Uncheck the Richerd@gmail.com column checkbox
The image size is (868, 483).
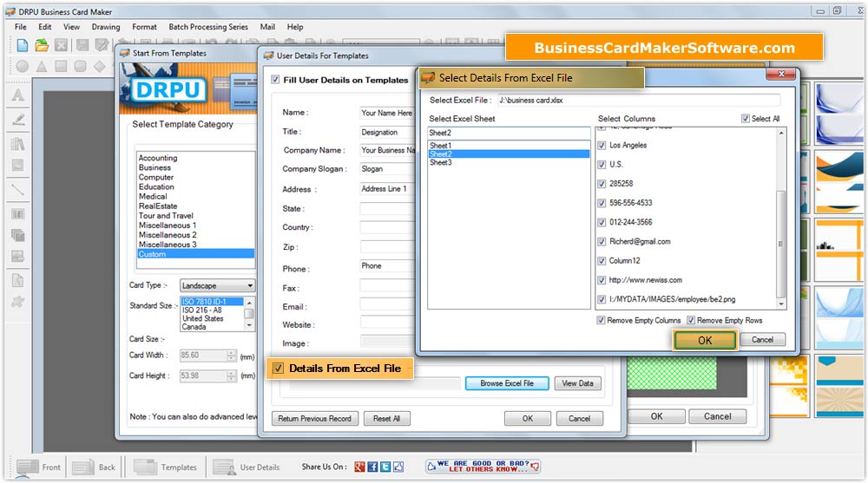point(602,242)
